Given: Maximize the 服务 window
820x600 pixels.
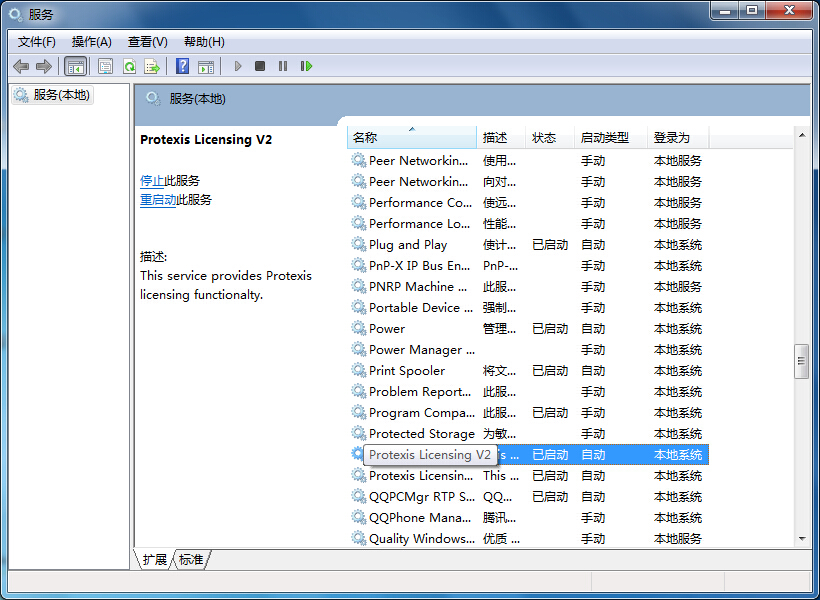Looking at the screenshot, I should point(751,10).
